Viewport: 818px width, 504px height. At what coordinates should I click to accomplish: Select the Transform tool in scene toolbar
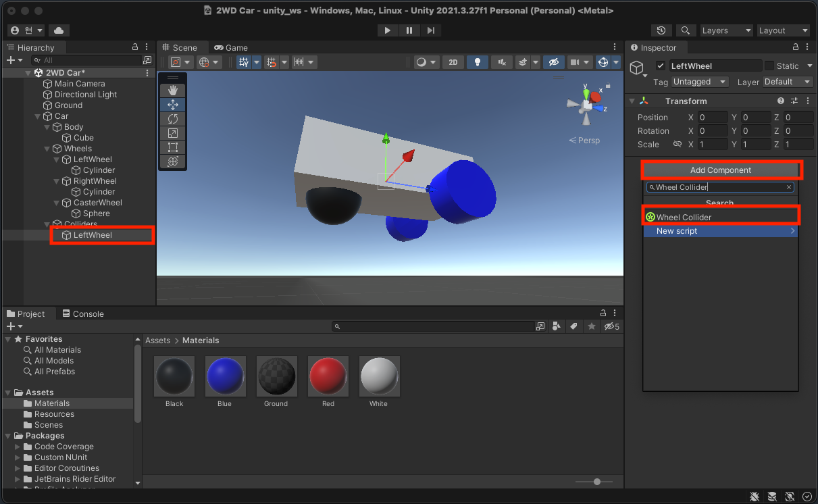pyautogui.click(x=172, y=161)
